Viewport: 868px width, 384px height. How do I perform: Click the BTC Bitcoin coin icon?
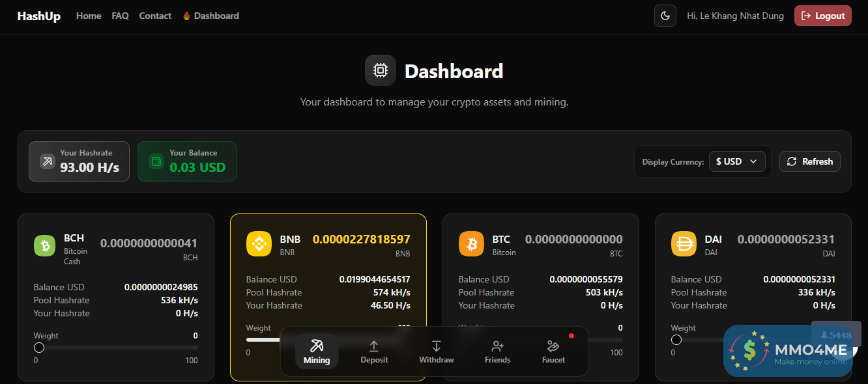pyautogui.click(x=471, y=243)
